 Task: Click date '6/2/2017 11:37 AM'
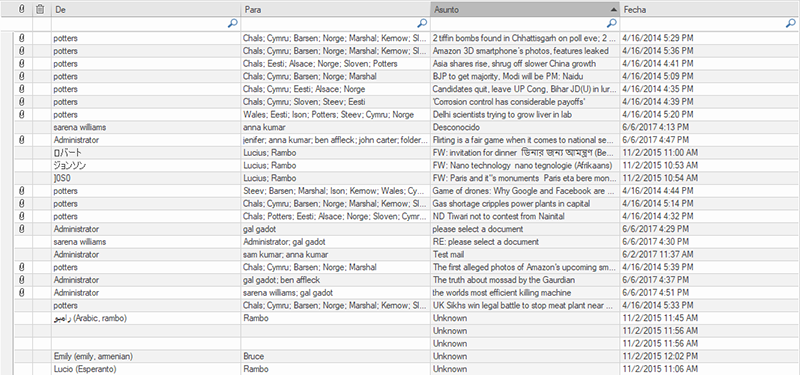coord(658,255)
